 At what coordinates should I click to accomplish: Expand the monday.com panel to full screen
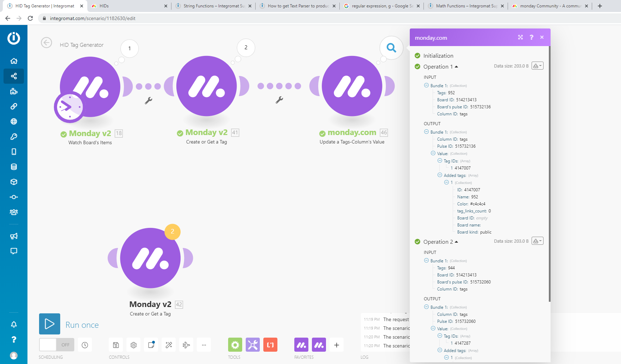tap(520, 37)
